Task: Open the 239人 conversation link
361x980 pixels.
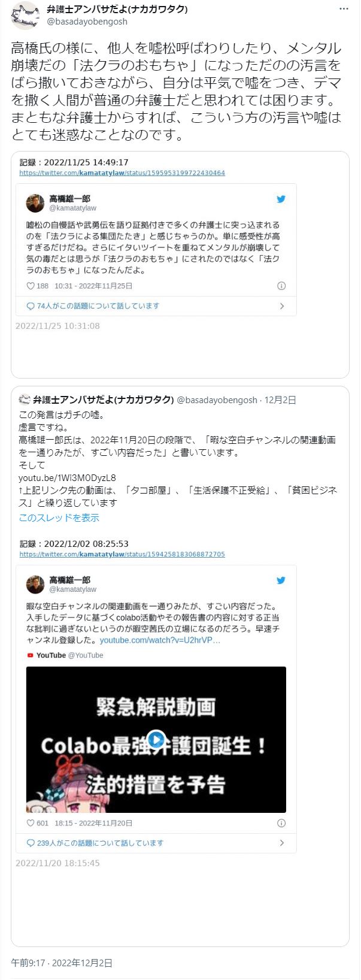Action: click(95, 843)
